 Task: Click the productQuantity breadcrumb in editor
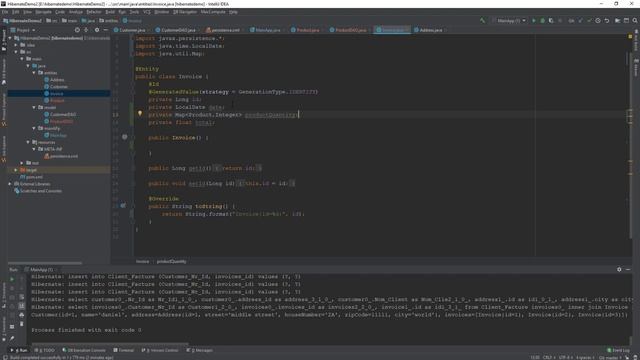(171, 262)
